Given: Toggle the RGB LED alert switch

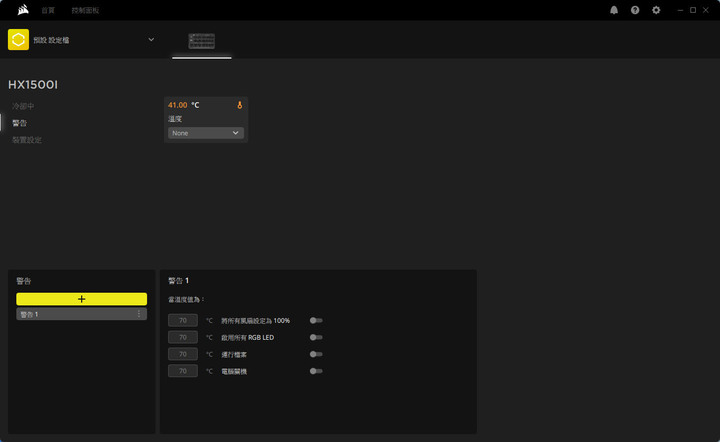Looking at the screenshot, I should click(316, 337).
